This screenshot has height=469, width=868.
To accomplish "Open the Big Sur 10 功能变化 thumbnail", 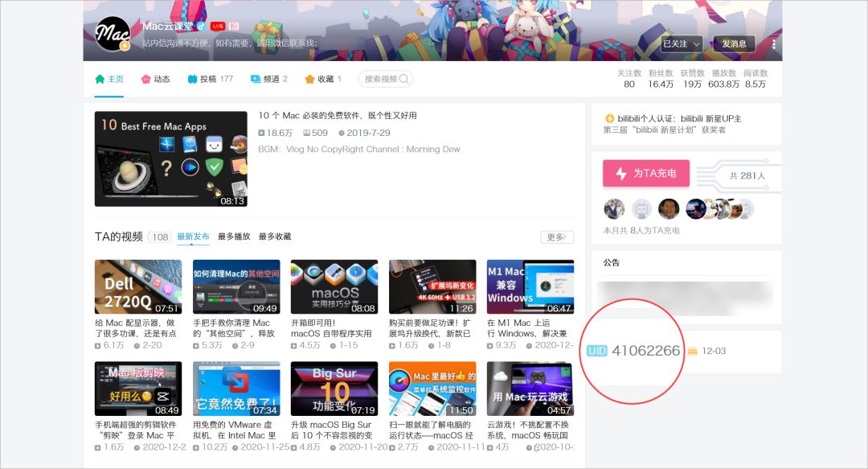I will tap(334, 389).
